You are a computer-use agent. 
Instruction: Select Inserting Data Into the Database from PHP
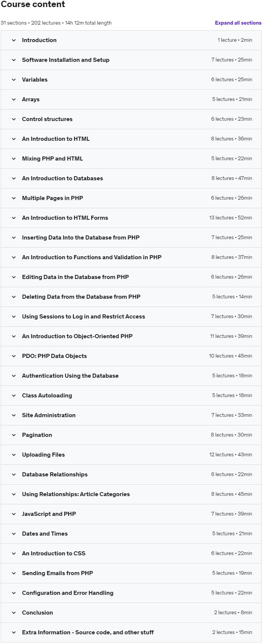click(x=81, y=238)
